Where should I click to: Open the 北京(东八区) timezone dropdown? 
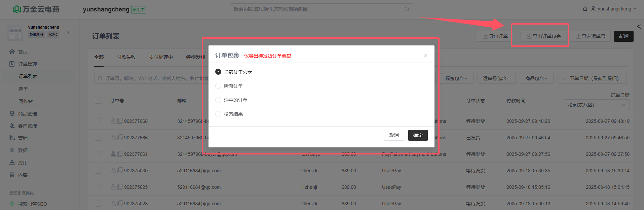596,105
